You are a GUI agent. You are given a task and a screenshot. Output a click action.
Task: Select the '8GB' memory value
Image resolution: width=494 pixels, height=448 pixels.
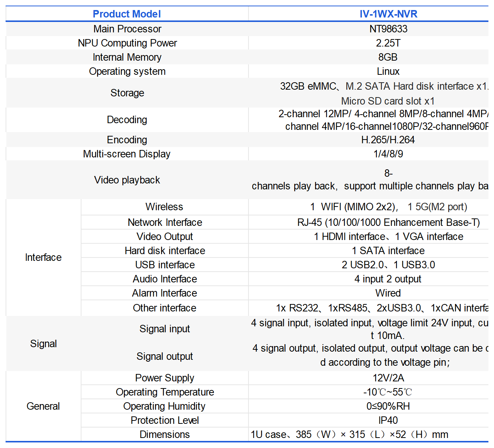(x=388, y=57)
